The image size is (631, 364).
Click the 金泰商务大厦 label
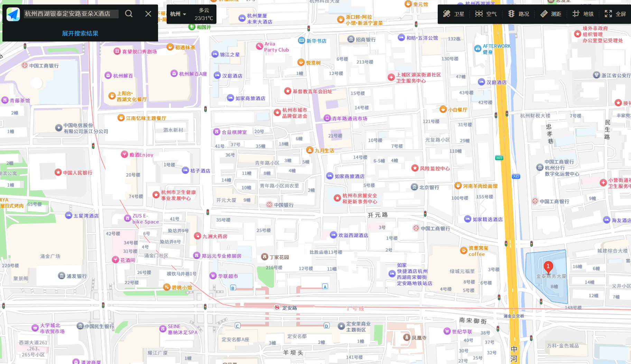click(551, 276)
